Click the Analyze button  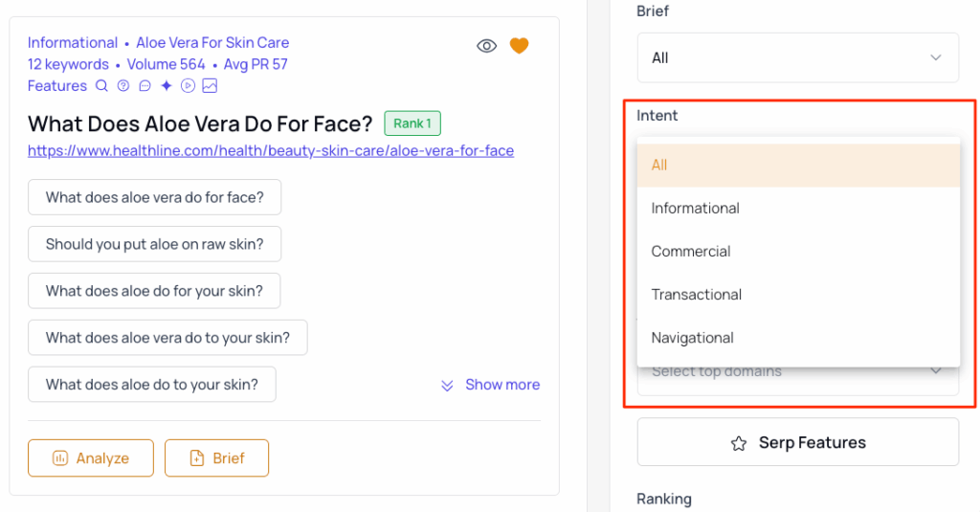(91, 458)
